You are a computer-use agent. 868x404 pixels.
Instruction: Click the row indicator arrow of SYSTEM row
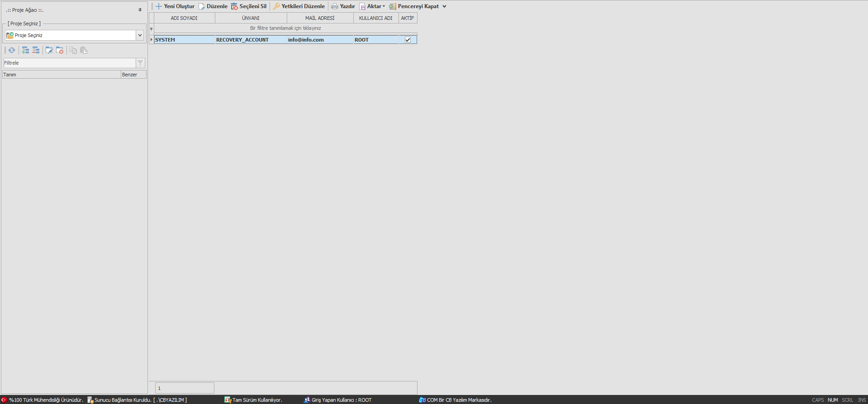pos(152,40)
